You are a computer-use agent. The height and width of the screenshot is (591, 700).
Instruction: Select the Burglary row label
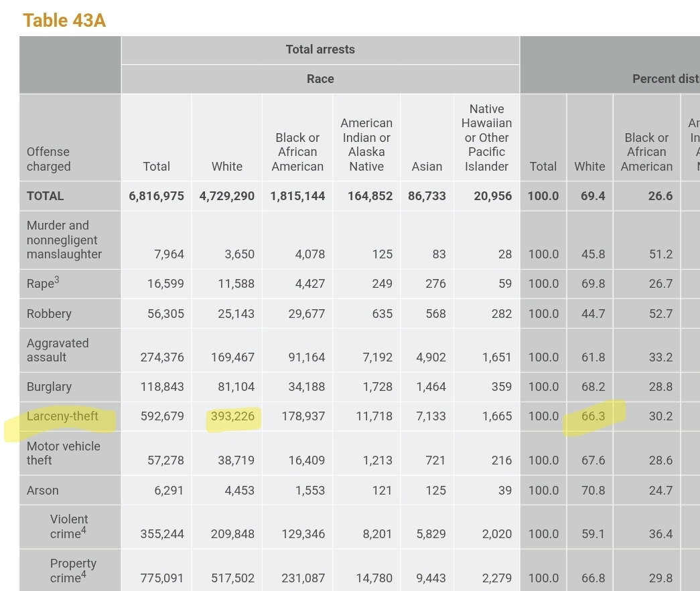click(x=49, y=387)
